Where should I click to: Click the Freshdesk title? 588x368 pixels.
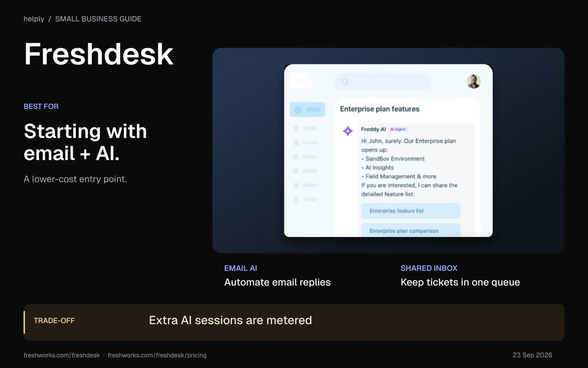[x=98, y=54]
